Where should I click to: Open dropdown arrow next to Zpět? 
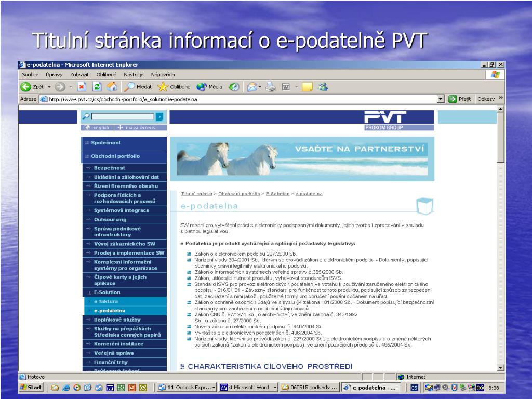49,87
